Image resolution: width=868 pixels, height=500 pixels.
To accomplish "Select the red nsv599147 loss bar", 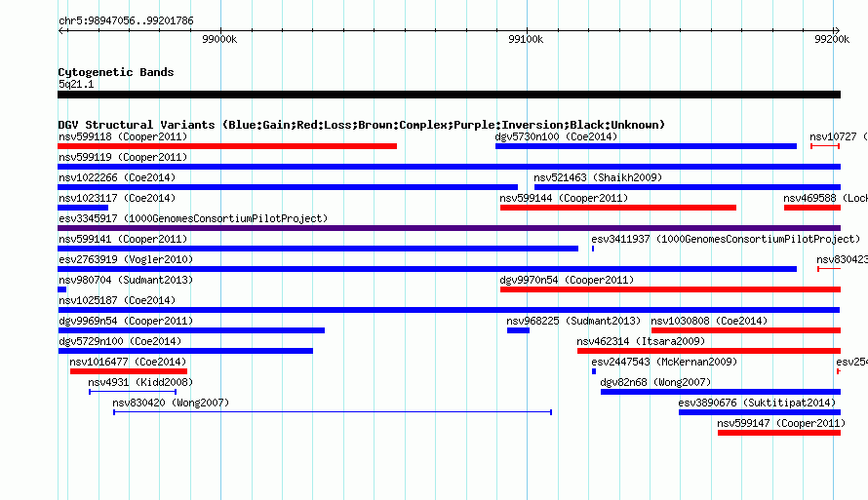I will (x=779, y=433).
